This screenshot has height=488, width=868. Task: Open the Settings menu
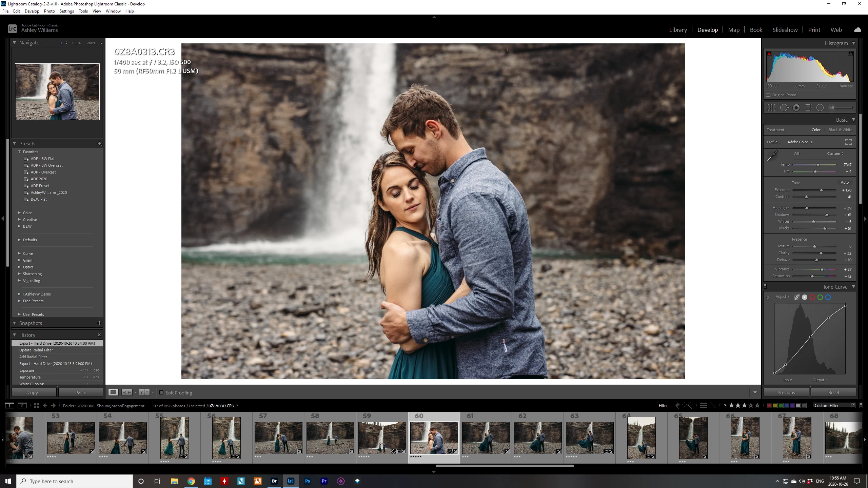(66, 11)
